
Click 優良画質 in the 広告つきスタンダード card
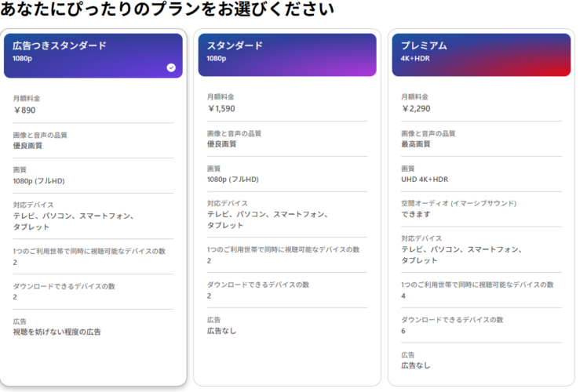28,146
